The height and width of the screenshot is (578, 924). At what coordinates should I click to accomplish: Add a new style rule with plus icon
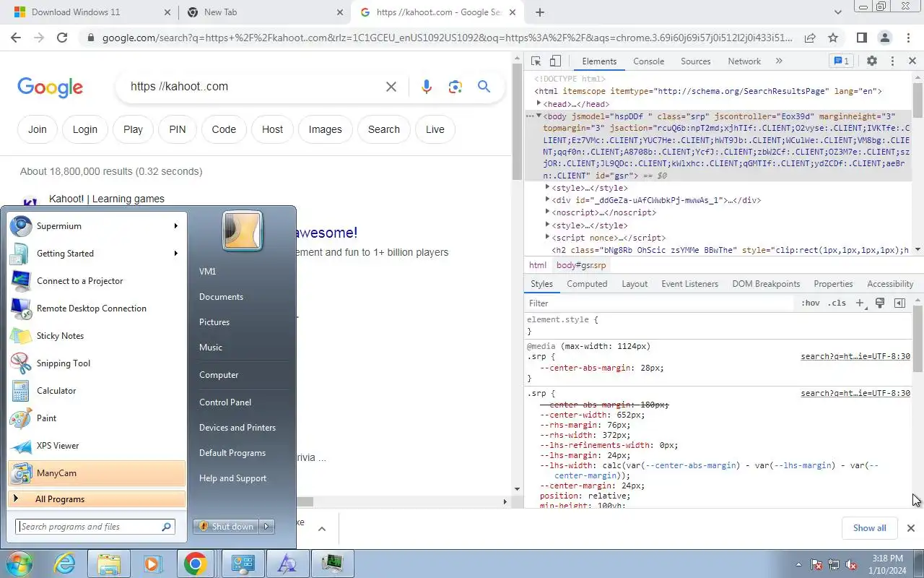(x=860, y=303)
